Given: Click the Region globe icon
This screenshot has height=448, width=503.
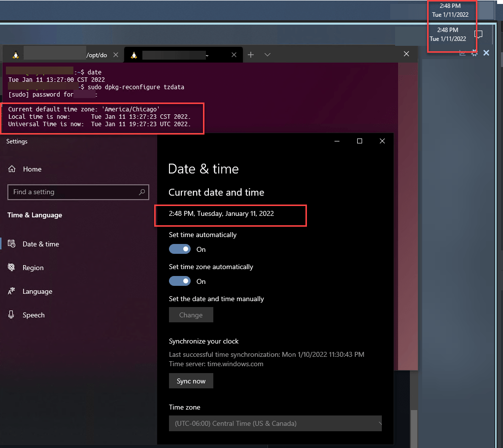Looking at the screenshot, I should 12,267.
